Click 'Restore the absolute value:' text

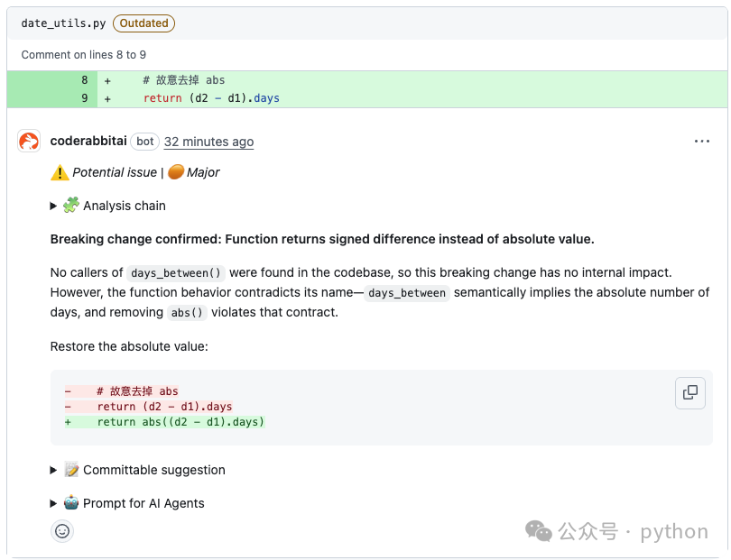click(x=129, y=346)
